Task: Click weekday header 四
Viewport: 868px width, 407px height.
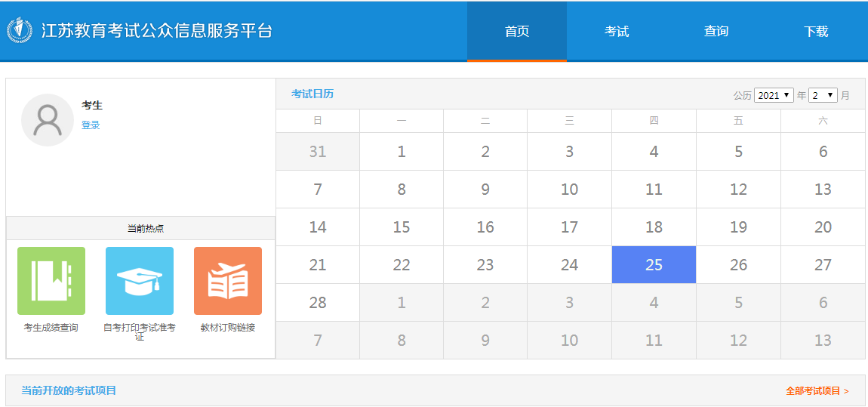Action: click(x=654, y=121)
